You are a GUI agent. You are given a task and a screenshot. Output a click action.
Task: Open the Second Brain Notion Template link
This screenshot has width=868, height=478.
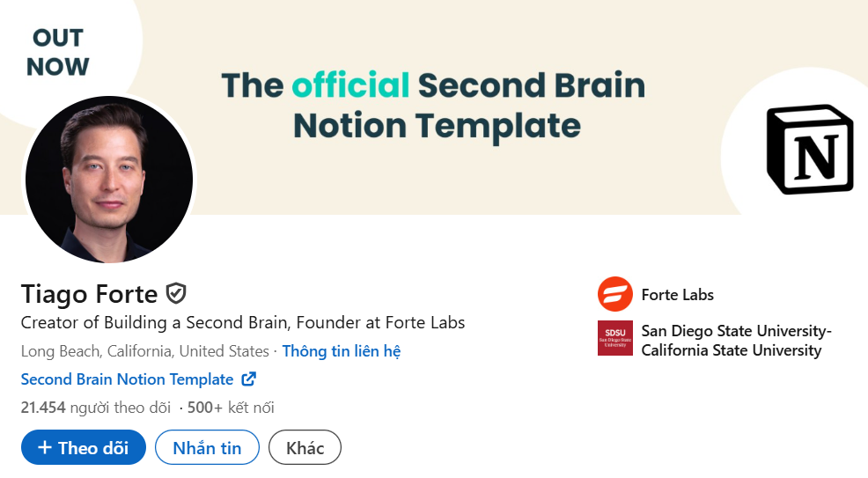click(x=128, y=379)
